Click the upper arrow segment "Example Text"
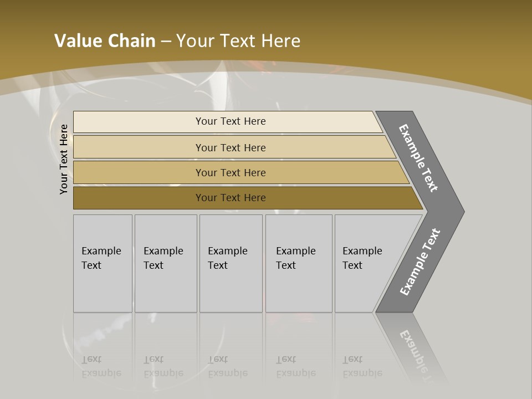Image resolution: width=532 pixels, height=399 pixels. [419, 158]
